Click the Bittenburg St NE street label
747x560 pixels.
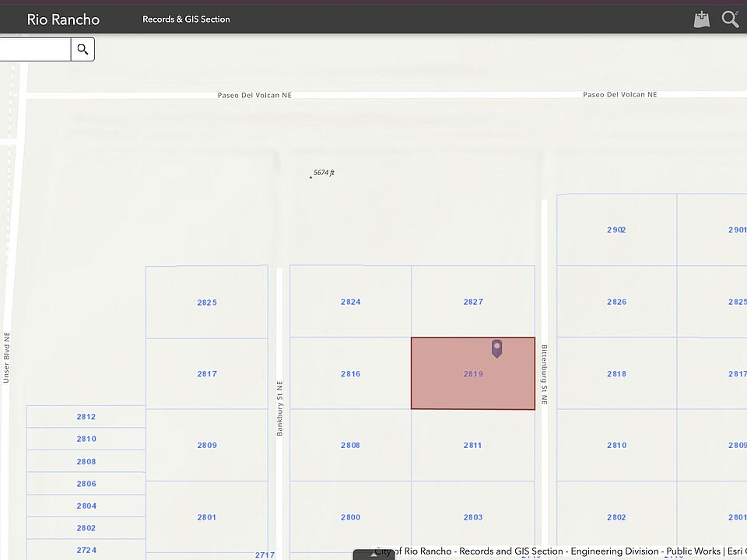click(545, 375)
